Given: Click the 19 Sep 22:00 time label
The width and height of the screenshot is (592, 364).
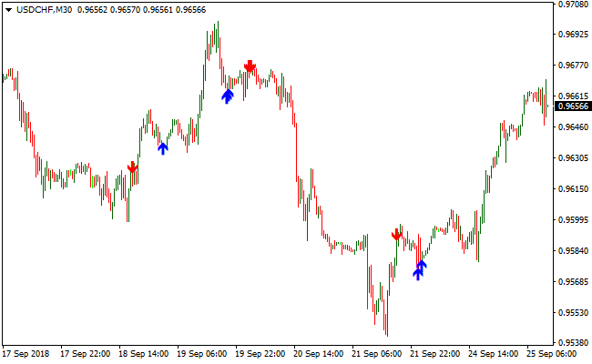Looking at the screenshot, I should 260,354.
